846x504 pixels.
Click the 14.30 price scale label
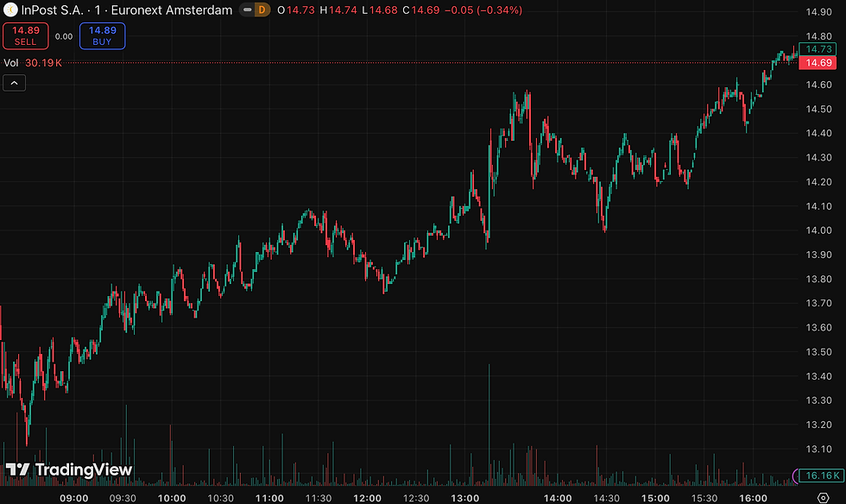point(818,158)
